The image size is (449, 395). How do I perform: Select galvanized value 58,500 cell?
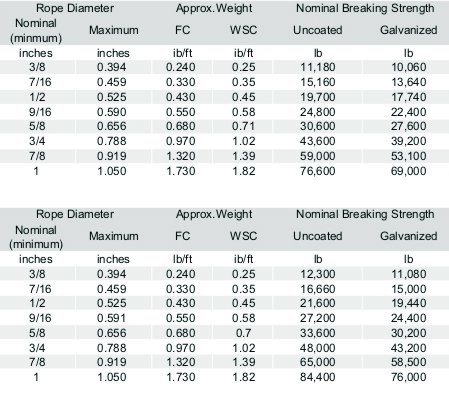(x=409, y=362)
